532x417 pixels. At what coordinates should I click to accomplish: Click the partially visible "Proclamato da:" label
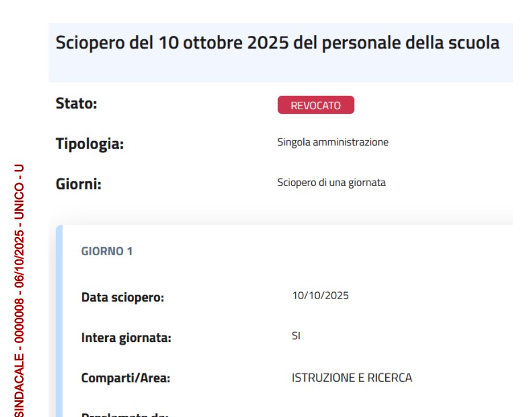[125, 415]
